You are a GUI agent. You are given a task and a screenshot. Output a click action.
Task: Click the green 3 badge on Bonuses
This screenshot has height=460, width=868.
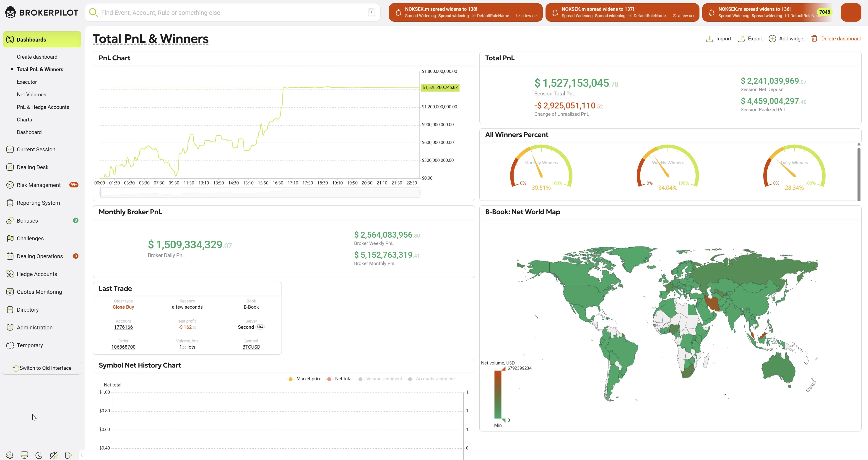[x=75, y=221]
